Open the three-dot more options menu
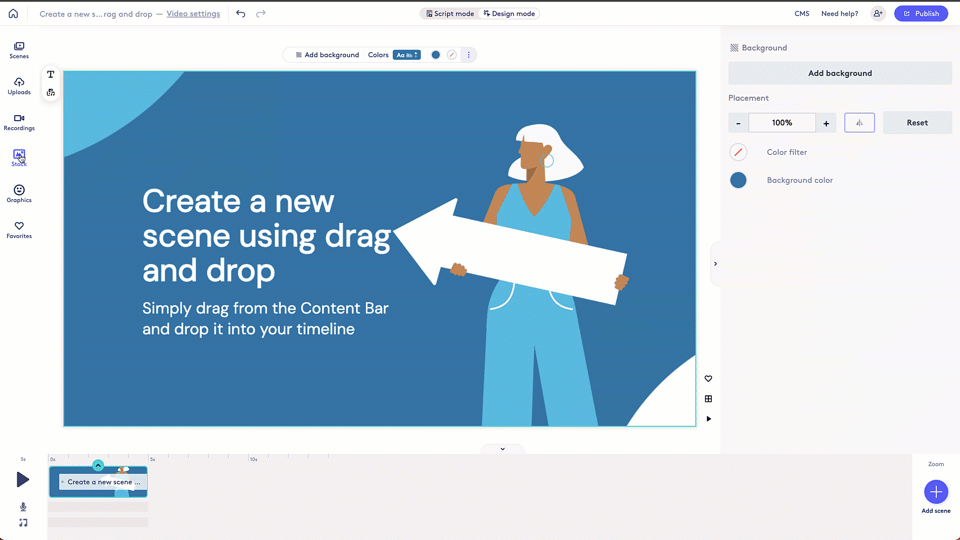The image size is (960, 540). tap(468, 55)
